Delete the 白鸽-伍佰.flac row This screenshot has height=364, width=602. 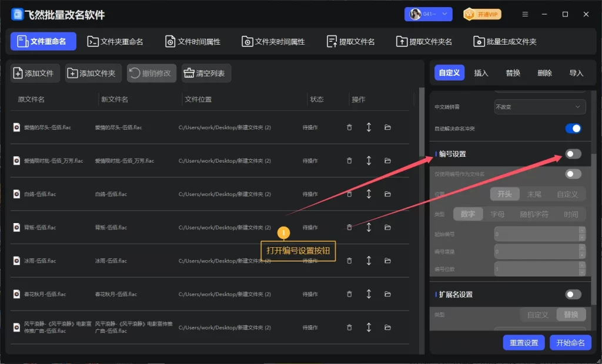click(x=349, y=194)
